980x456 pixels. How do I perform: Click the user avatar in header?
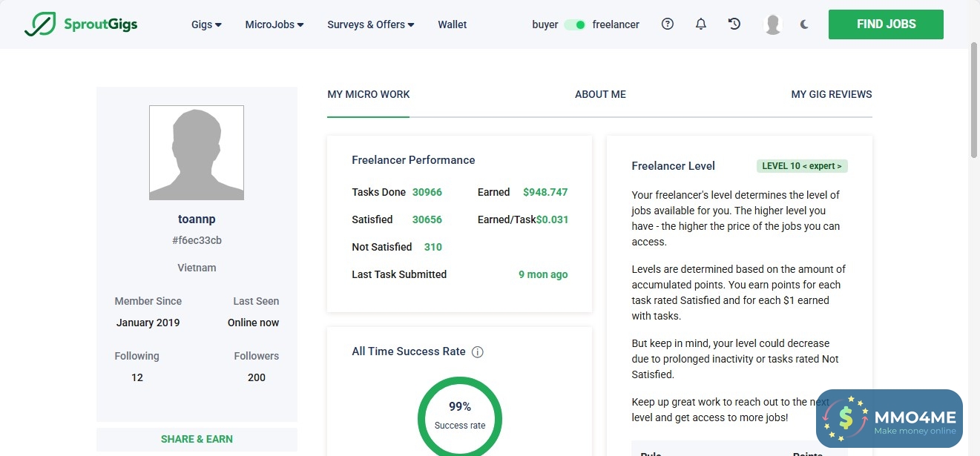[x=773, y=24]
